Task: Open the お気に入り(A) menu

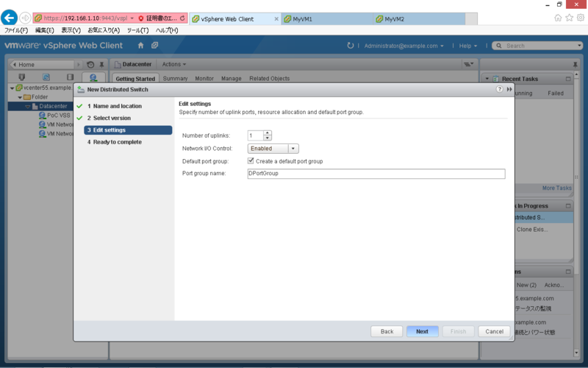Action: (104, 30)
